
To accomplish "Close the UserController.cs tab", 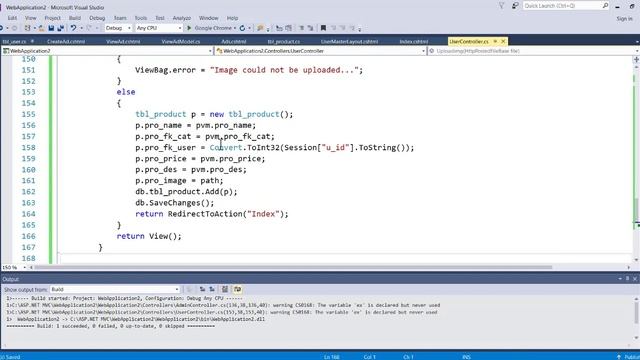I will [503, 41].
